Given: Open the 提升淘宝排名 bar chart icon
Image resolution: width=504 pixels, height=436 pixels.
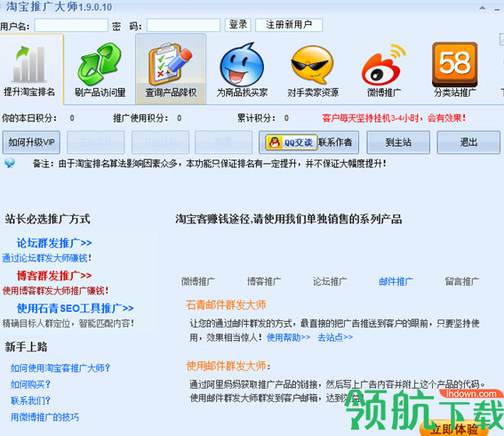Looking at the screenshot, I should [29, 64].
